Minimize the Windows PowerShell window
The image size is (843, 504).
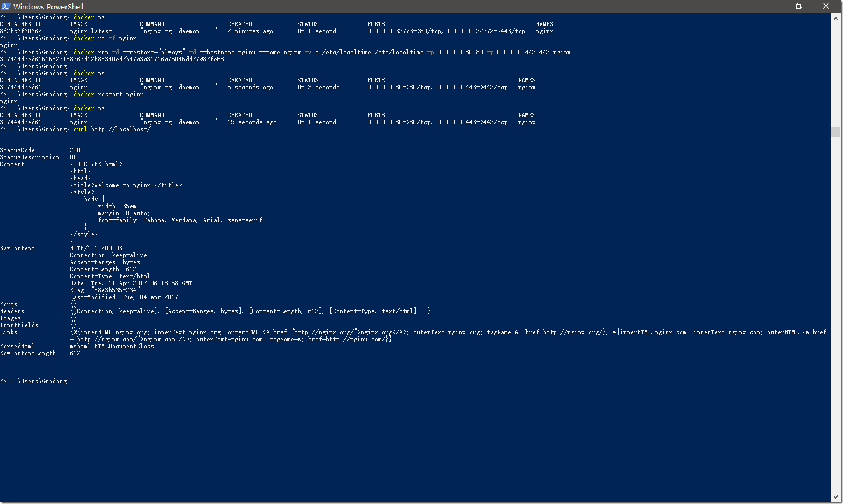click(772, 6)
